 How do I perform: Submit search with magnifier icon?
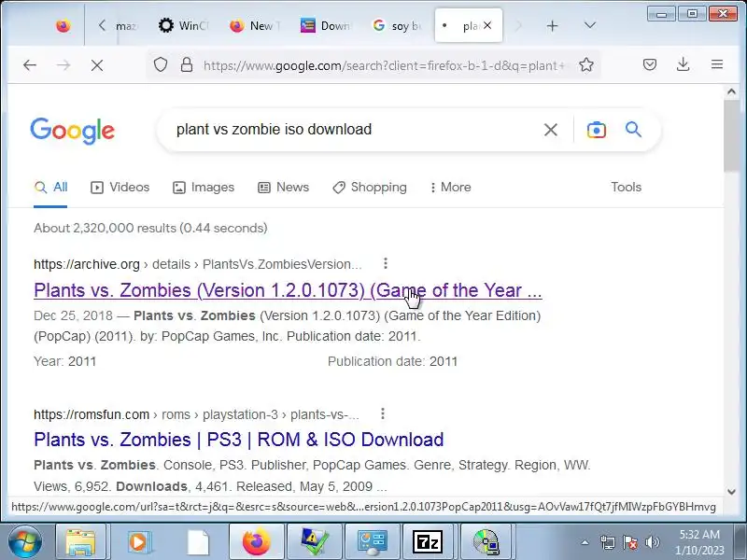tap(633, 129)
